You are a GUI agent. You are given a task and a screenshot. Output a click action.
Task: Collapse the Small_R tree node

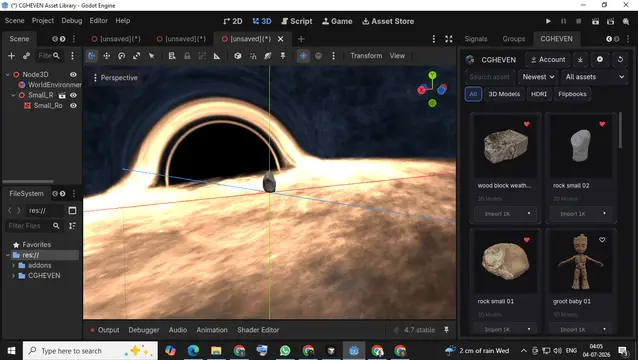click(x=13, y=95)
